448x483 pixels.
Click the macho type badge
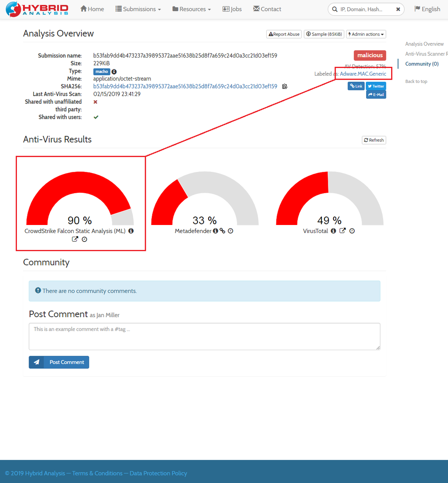click(x=102, y=72)
